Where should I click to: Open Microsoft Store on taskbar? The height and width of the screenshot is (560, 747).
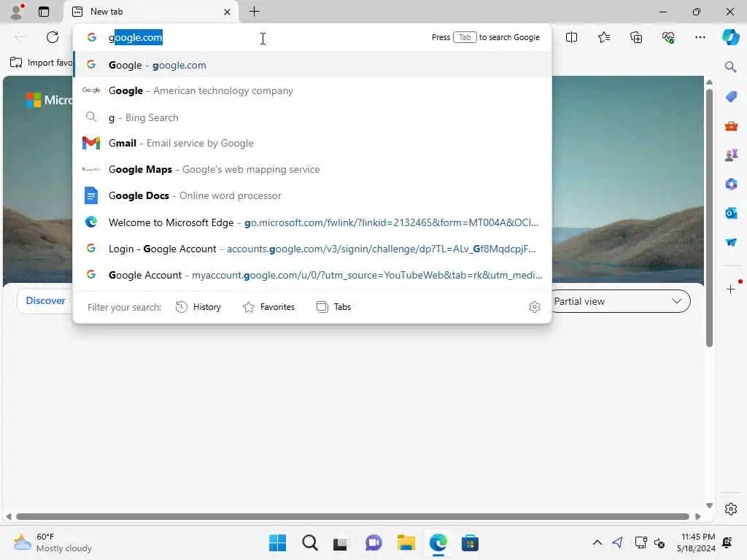click(x=470, y=542)
